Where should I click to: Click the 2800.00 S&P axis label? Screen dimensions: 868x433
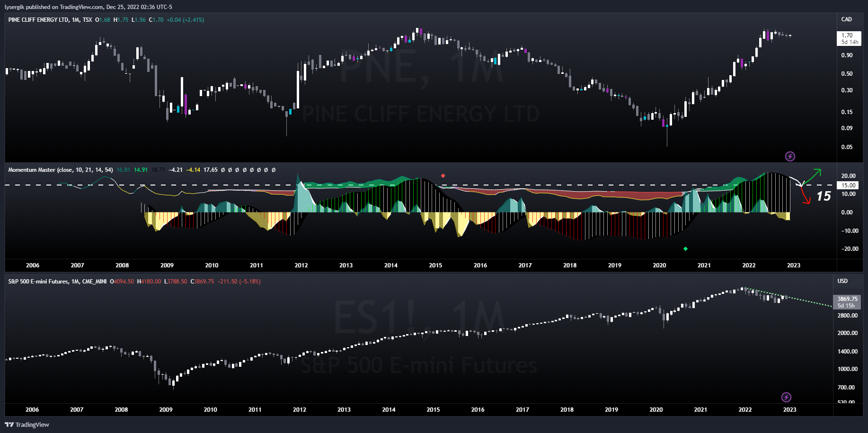pyautogui.click(x=848, y=316)
